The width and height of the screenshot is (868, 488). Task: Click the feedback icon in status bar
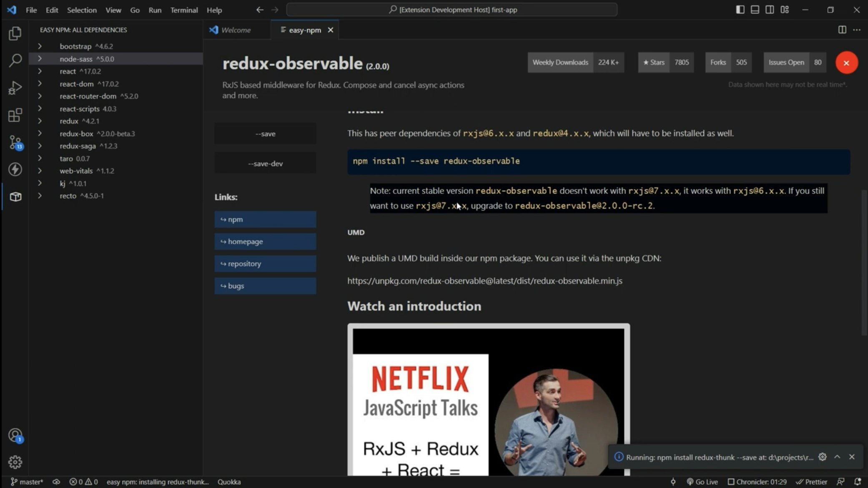point(840,482)
